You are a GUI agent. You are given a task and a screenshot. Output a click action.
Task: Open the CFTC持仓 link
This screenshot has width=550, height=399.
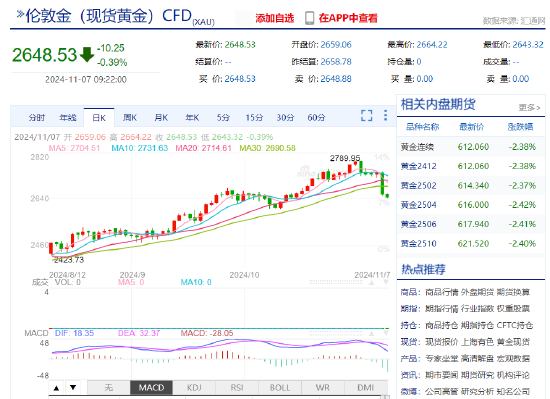pyautogui.click(x=515, y=325)
